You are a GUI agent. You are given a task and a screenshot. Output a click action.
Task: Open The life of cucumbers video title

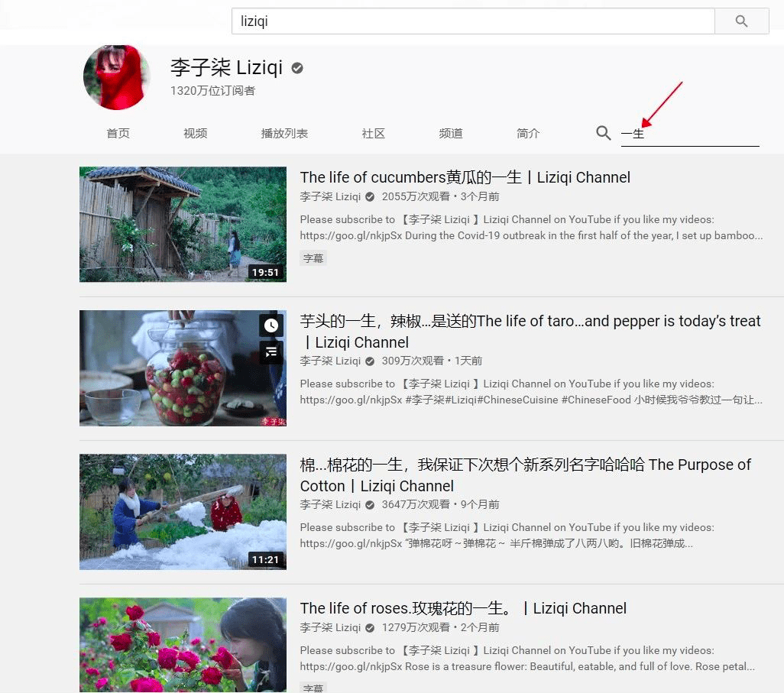pos(465,177)
